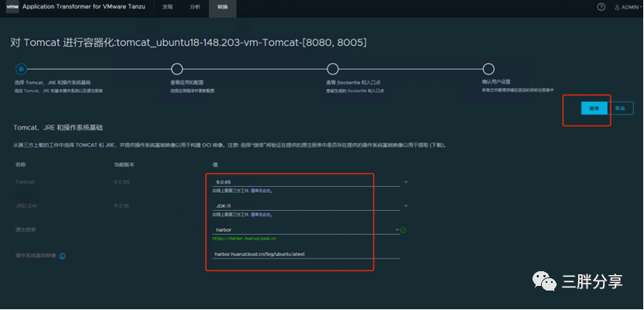This screenshot has width=644, height=310.
Task: Open the help question-mark icon
Action: pyautogui.click(x=601, y=7)
